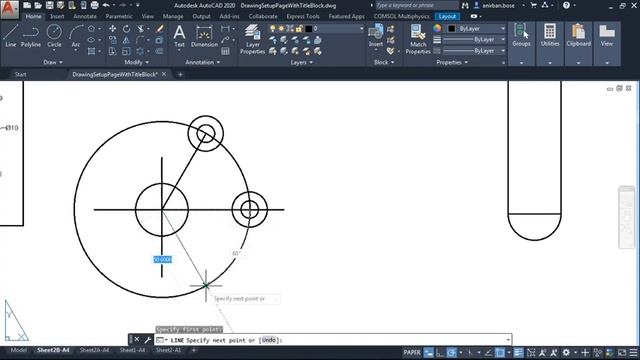Open status bar customization menu
The height and width of the screenshot is (360, 640).
pyautogui.click(x=633, y=352)
